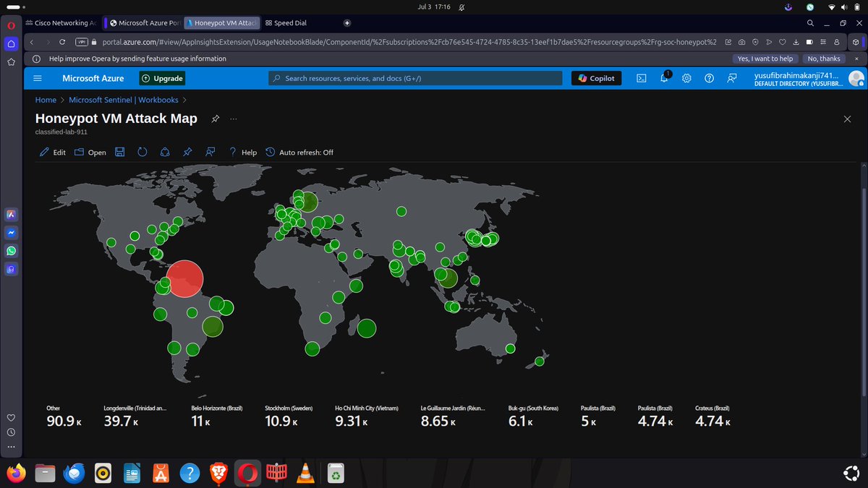This screenshot has width=868, height=488.
Task: Select Honeypot VM Attack Map tab
Action: pyautogui.click(x=222, y=23)
